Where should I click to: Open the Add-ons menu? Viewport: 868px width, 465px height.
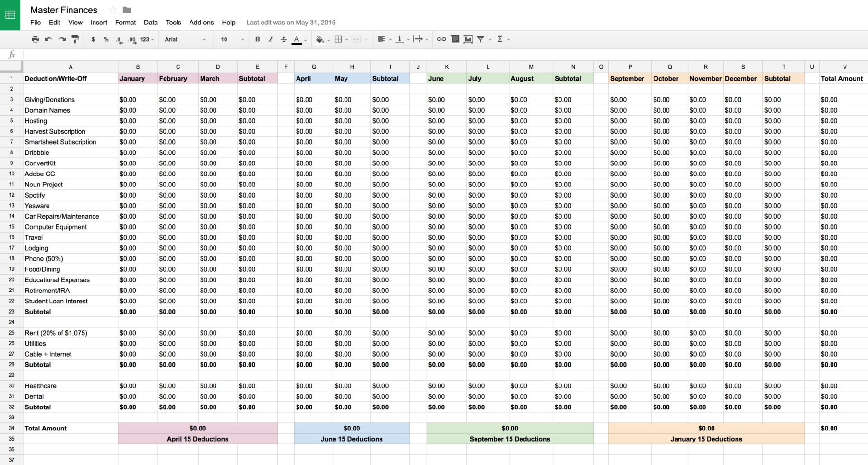point(202,22)
